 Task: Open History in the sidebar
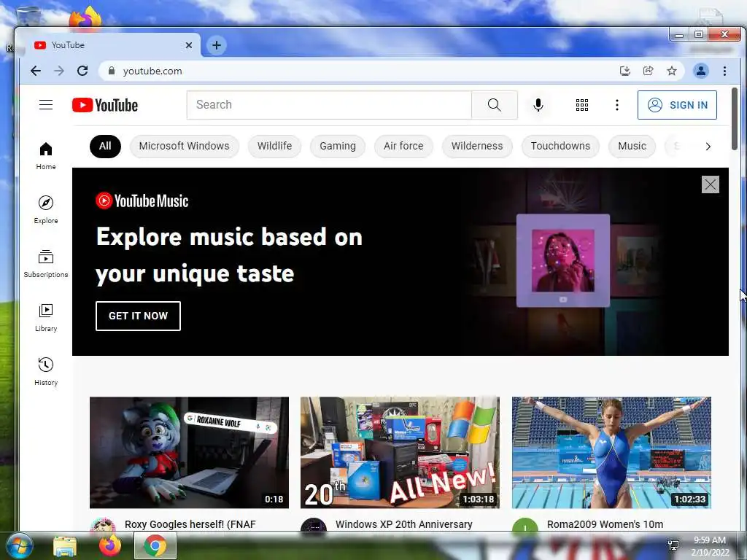(46, 371)
